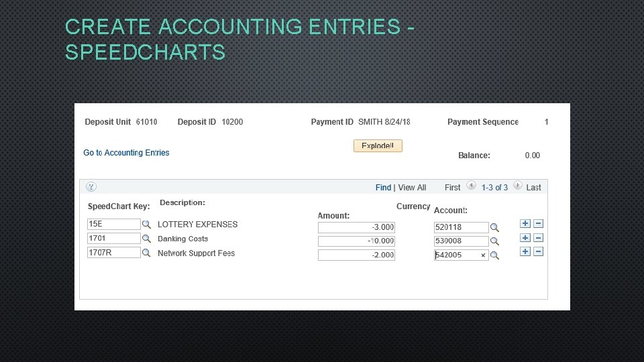Jump to Last row link

click(x=533, y=188)
